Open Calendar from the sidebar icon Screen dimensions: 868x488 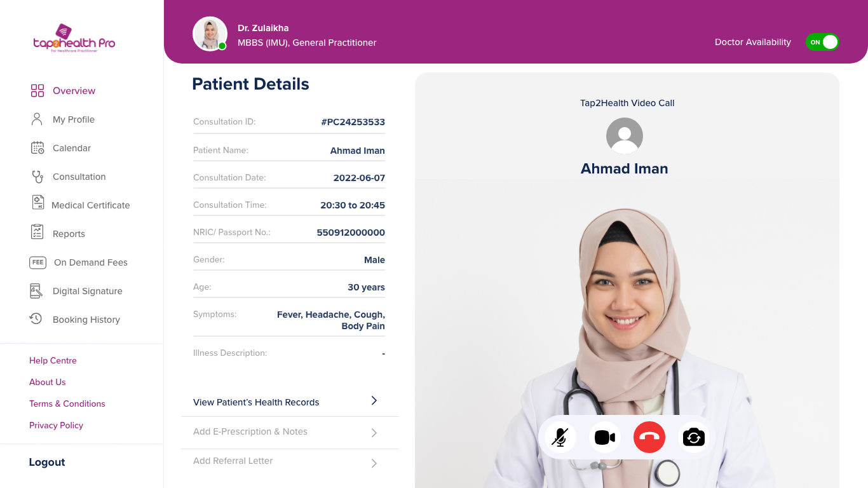(37, 148)
